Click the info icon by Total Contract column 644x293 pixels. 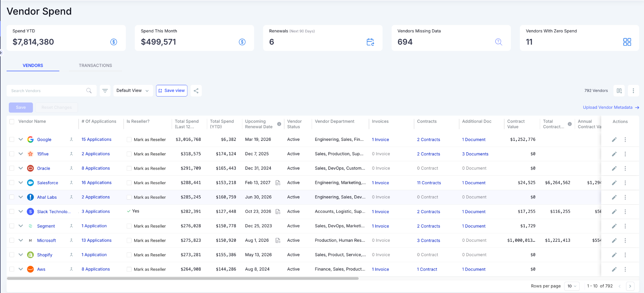tap(570, 124)
